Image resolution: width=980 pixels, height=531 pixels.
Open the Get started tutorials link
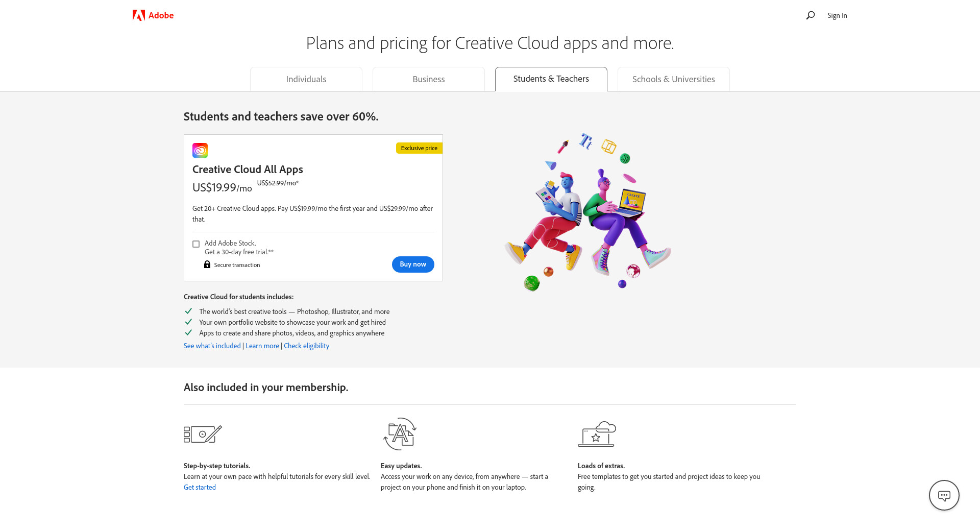[200, 487]
